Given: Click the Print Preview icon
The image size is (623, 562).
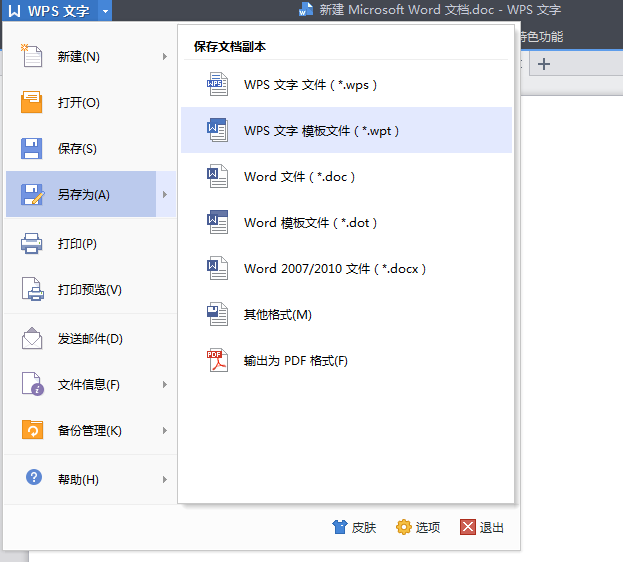Looking at the screenshot, I should pyautogui.click(x=32, y=289).
